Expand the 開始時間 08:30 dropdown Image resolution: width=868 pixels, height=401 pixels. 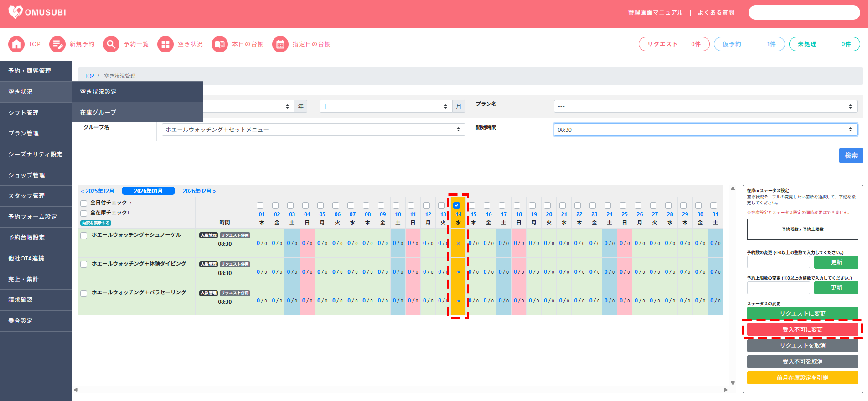(x=705, y=130)
